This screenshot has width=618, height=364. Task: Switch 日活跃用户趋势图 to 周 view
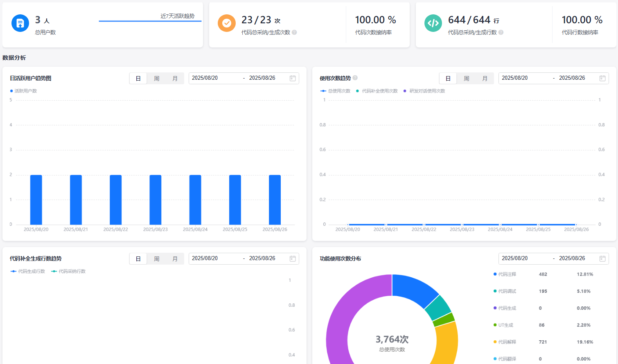[156, 79]
